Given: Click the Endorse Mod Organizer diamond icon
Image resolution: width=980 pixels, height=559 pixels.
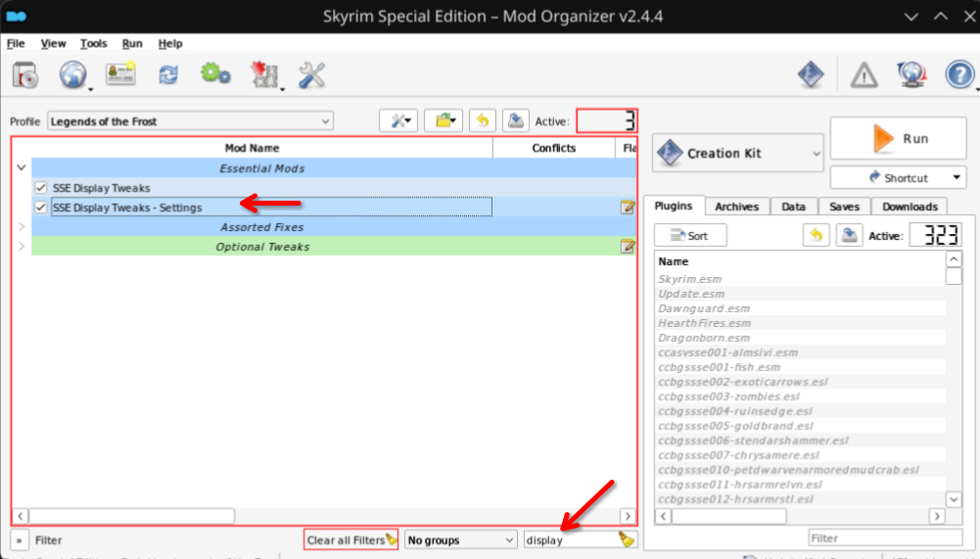Looking at the screenshot, I should (811, 75).
